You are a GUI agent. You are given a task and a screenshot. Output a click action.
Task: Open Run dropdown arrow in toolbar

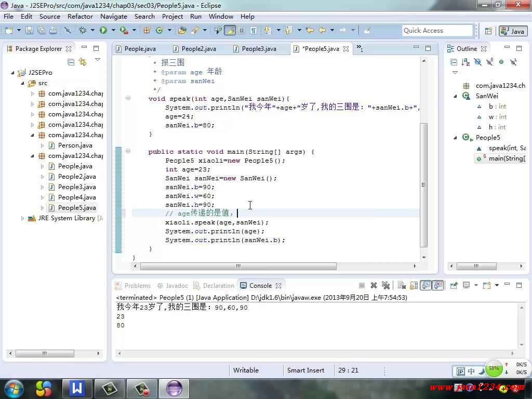pyautogui.click(x=113, y=31)
